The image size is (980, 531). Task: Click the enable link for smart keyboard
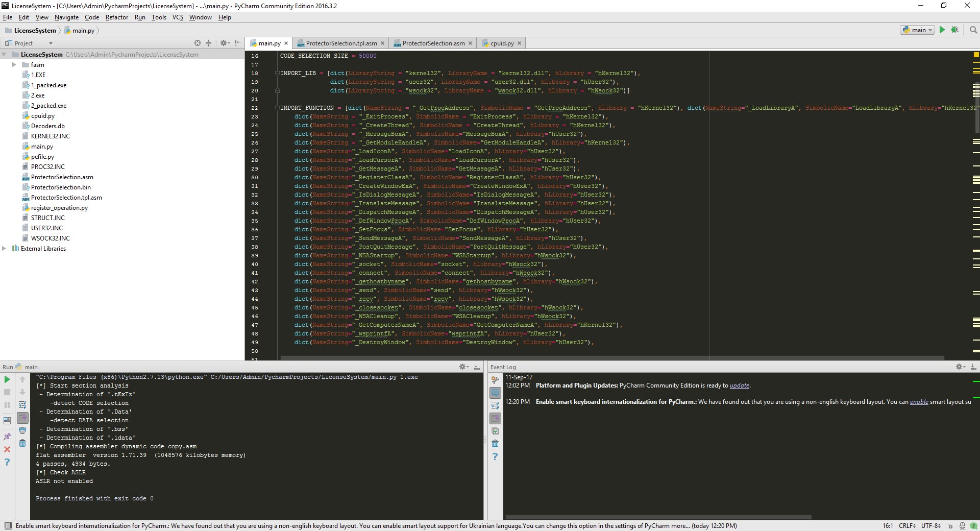(919, 402)
